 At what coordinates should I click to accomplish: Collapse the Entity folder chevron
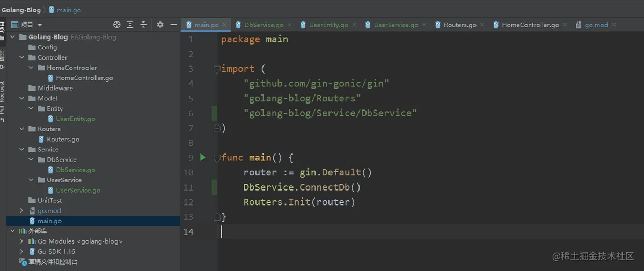click(x=31, y=108)
